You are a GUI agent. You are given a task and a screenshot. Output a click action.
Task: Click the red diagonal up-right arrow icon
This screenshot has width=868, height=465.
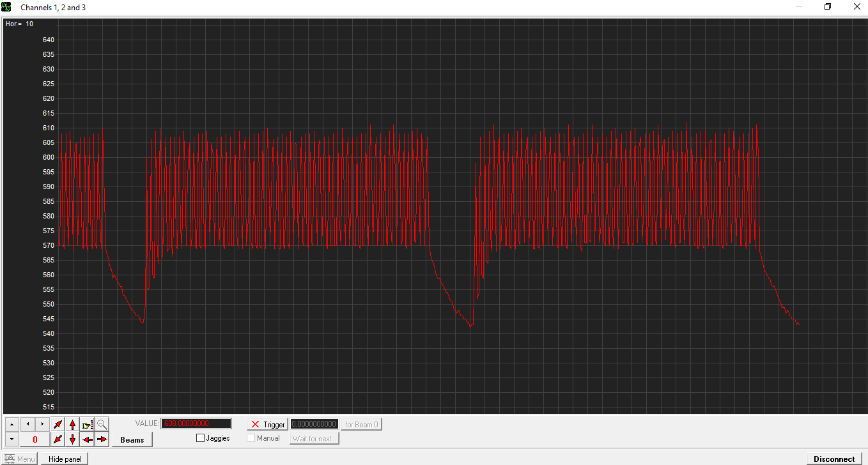pos(58,424)
